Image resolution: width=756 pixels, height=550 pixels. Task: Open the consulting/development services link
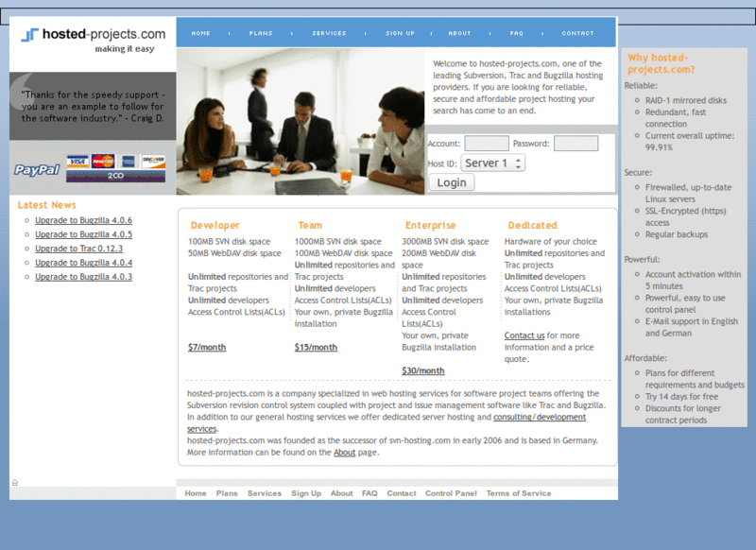pos(540,417)
